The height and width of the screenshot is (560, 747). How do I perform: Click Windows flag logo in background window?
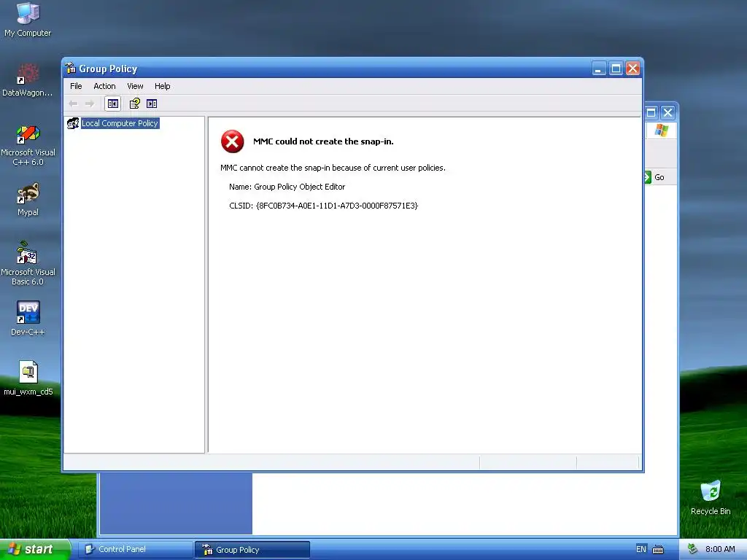[661, 130]
